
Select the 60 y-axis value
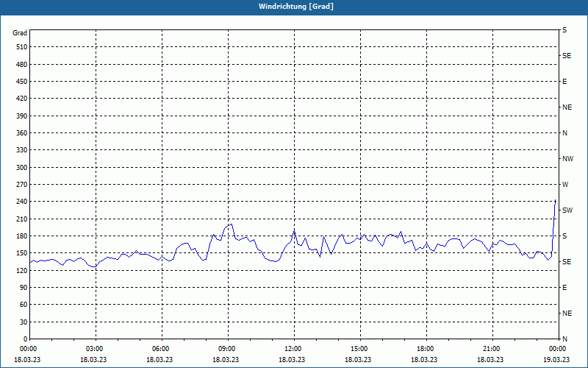click(24, 304)
